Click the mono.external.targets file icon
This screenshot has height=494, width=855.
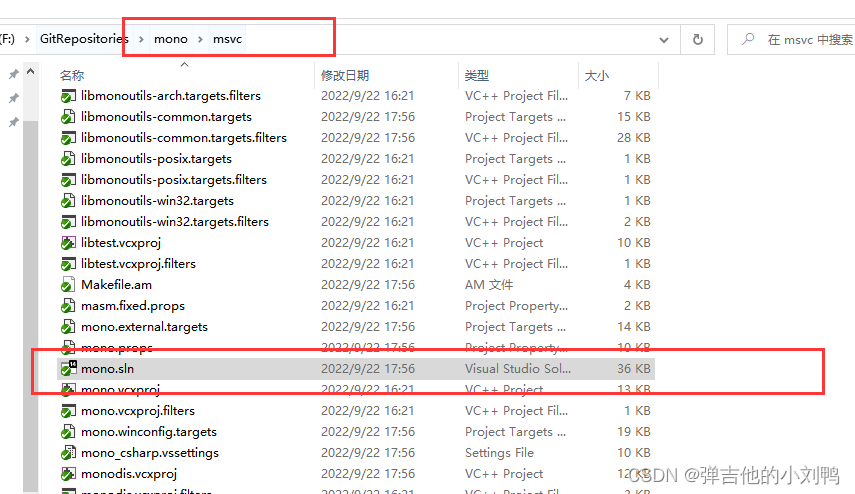68,327
